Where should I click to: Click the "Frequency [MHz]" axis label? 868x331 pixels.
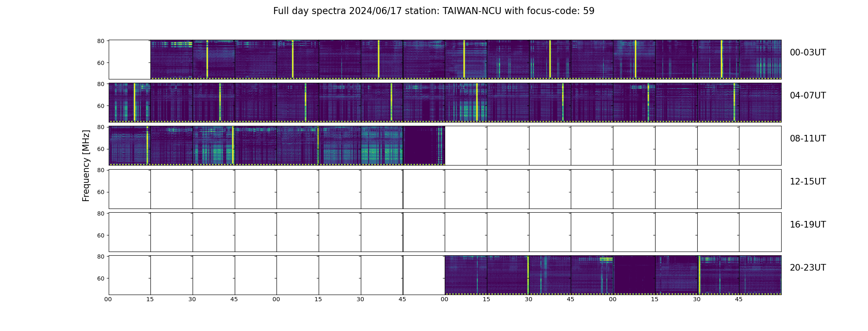pyautogui.click(x=86, y=166)
